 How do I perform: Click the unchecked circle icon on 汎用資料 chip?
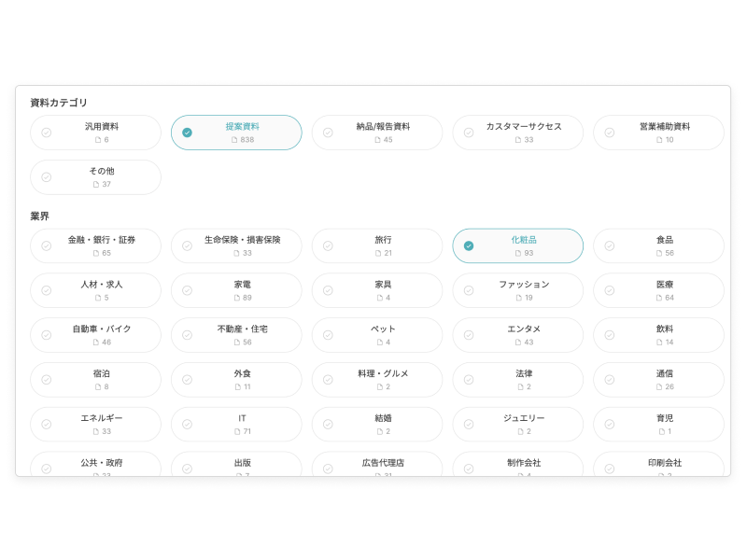pos(47,133)
